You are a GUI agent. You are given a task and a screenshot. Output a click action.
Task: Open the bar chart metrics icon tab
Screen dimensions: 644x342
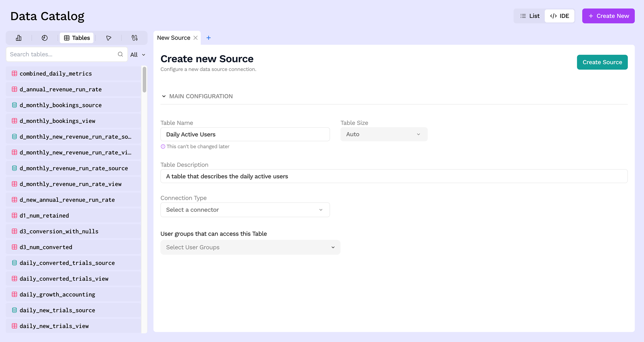19,38
